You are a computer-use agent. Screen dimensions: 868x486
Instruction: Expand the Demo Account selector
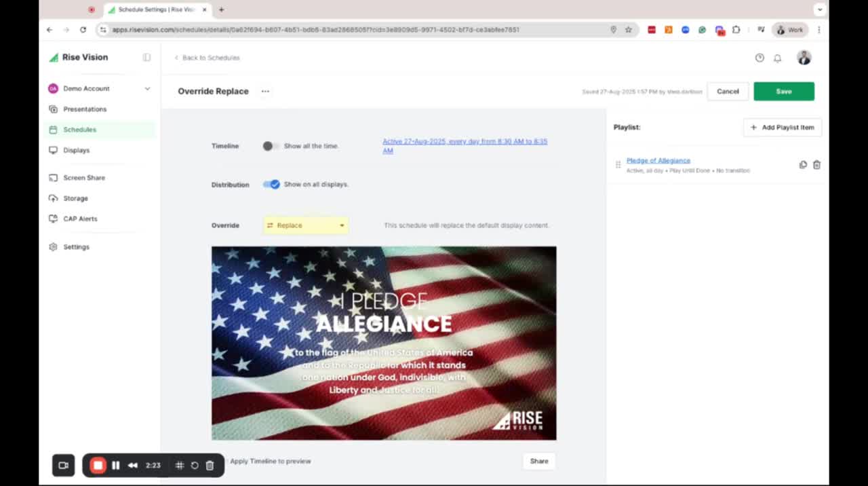coord(147,89)
